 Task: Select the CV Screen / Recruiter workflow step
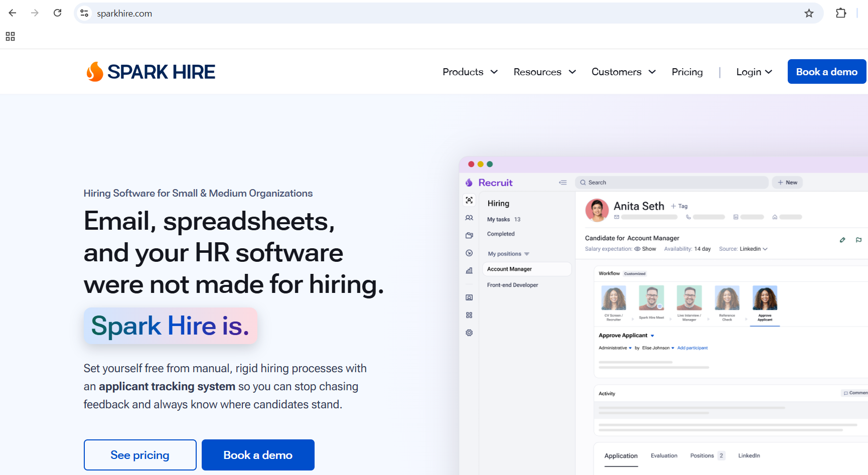click(x=614, y=303)
